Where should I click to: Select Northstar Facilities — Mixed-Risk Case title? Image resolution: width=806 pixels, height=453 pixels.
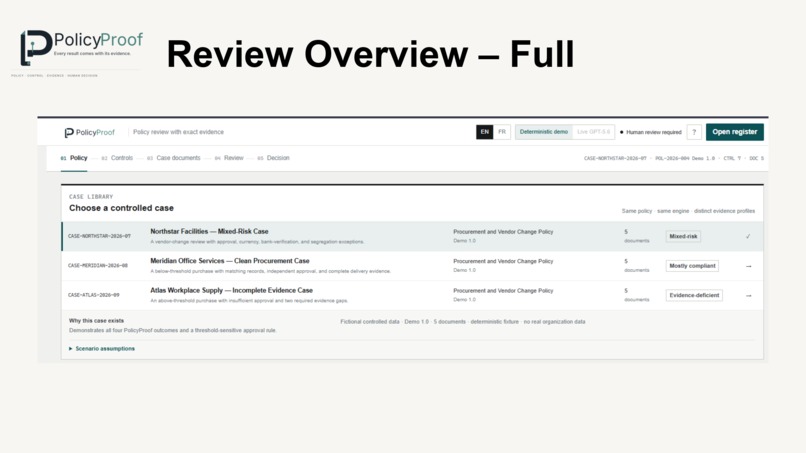(x=209, y=232)
